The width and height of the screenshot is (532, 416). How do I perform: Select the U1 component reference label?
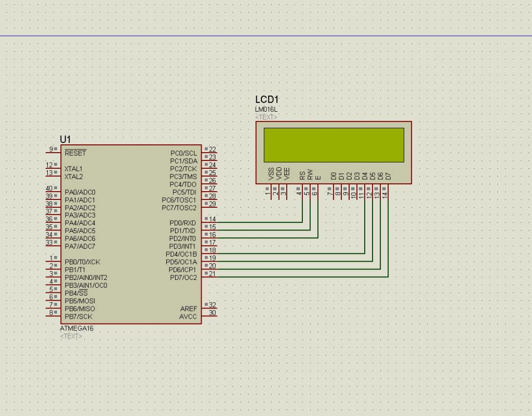(x=65, y=139)
